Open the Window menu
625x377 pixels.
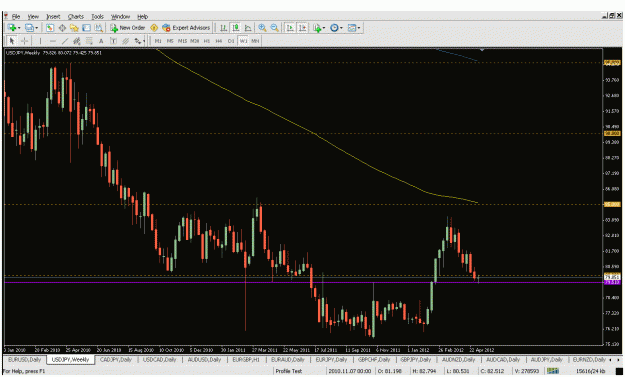[x=120, y=17]
